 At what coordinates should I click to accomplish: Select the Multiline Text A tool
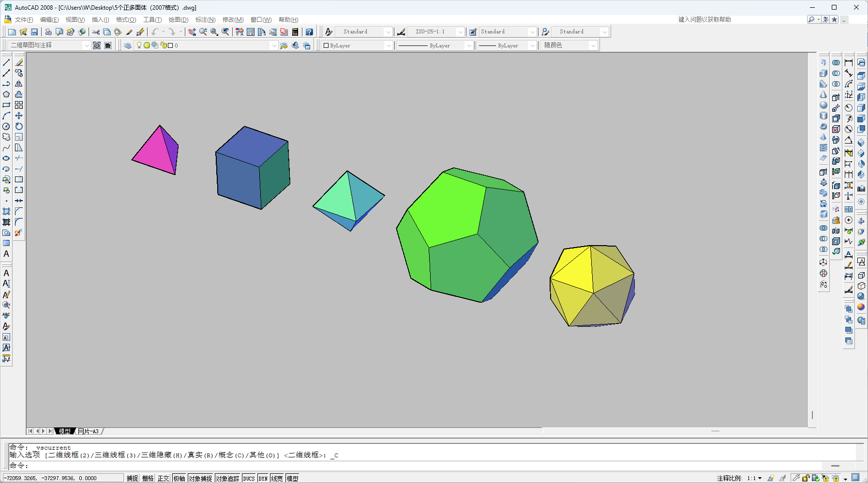click(x=6, y=254)
